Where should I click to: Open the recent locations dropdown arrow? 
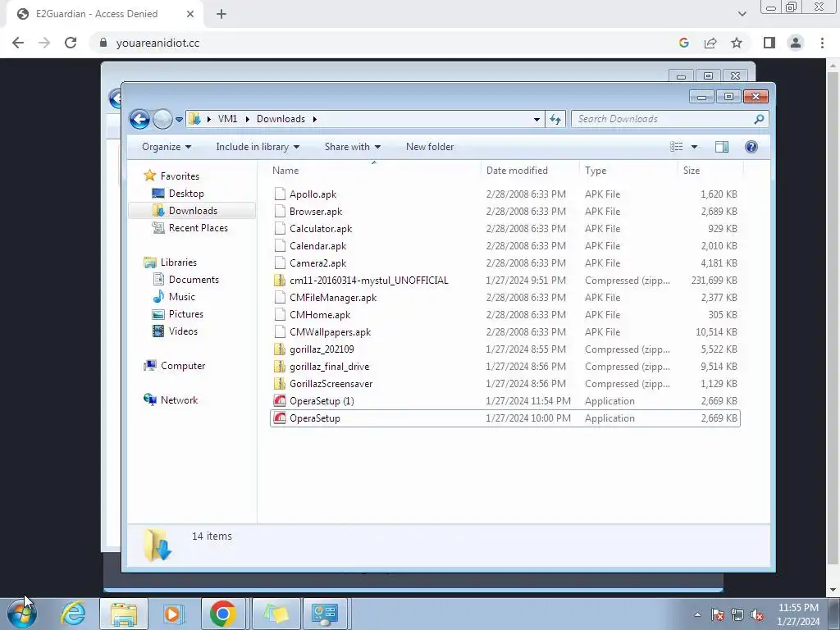[x=179, y=120]
